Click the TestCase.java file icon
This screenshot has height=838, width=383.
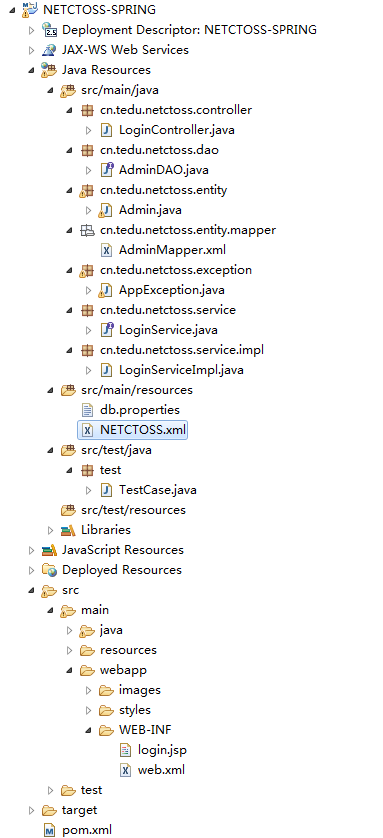[x=106, y=490]
